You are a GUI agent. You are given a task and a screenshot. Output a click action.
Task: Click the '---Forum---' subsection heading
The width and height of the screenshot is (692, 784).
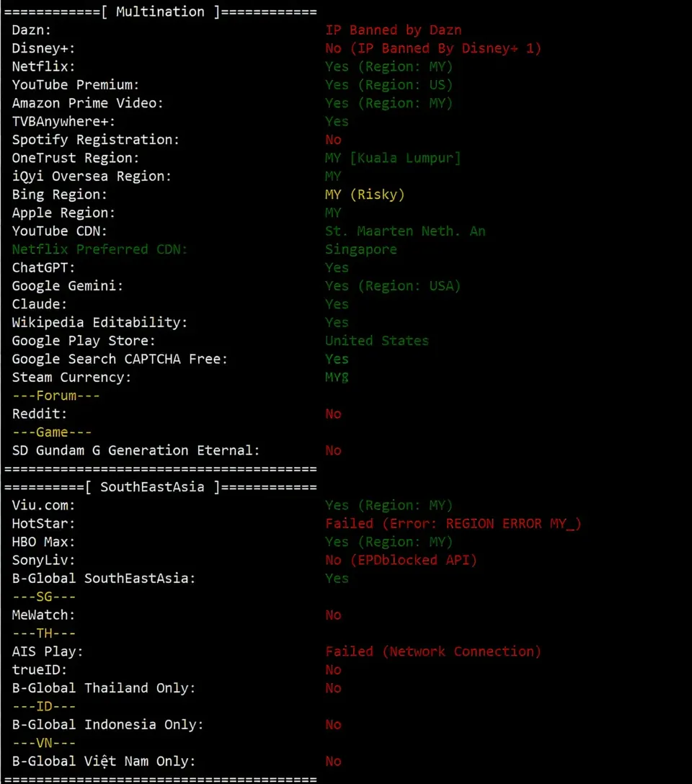click(56, 396)
